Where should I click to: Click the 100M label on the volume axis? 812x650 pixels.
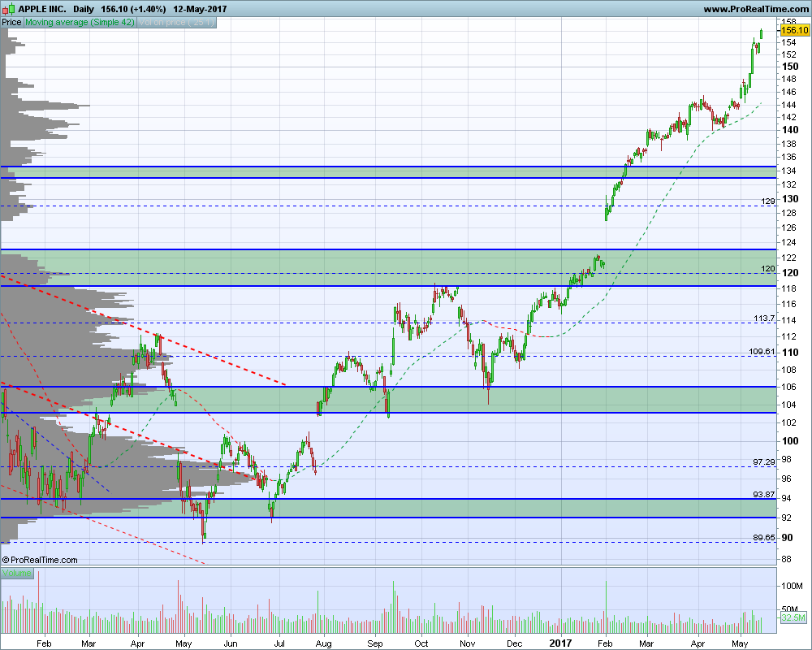[x=793, y=586]
